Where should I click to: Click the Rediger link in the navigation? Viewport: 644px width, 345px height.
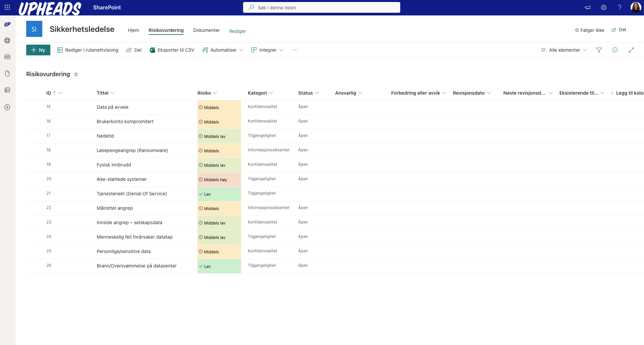[x=237, y=31]
